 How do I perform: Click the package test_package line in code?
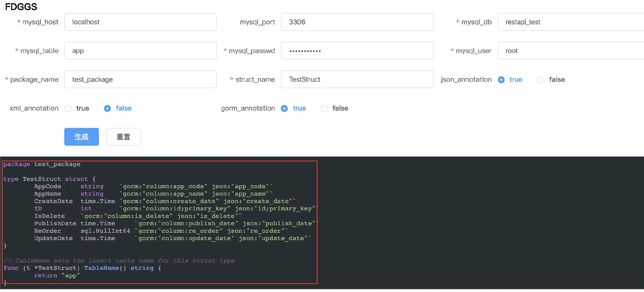point(42,164)
